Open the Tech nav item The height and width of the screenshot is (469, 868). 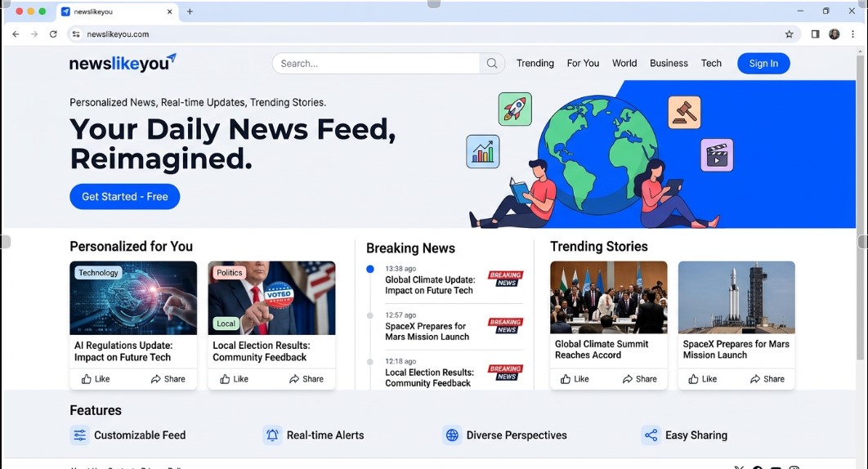pos(711,63)
